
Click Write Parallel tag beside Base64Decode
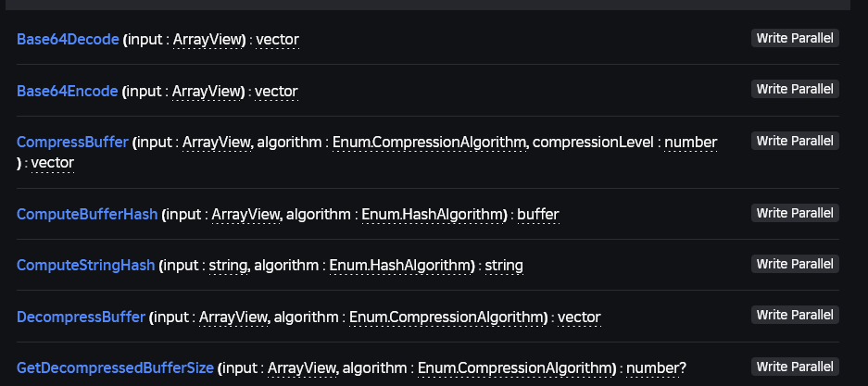(795, 38)
